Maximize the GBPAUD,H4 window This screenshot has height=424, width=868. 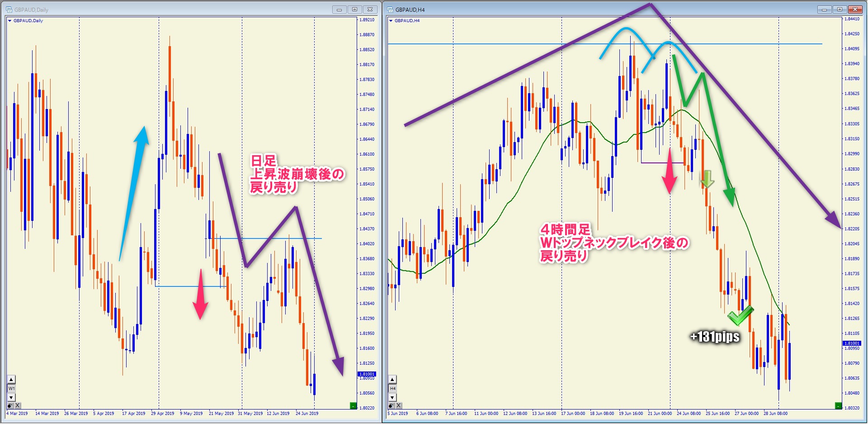[840, 10]
